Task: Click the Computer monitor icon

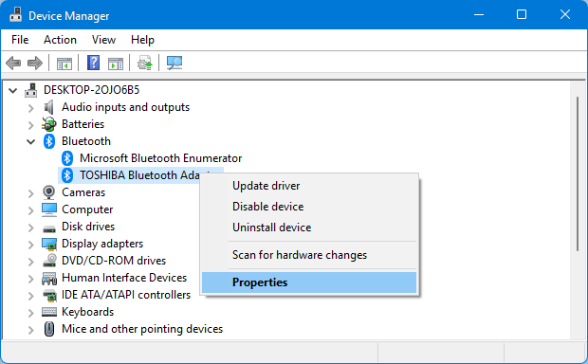Action: click(x=49, y=209)
